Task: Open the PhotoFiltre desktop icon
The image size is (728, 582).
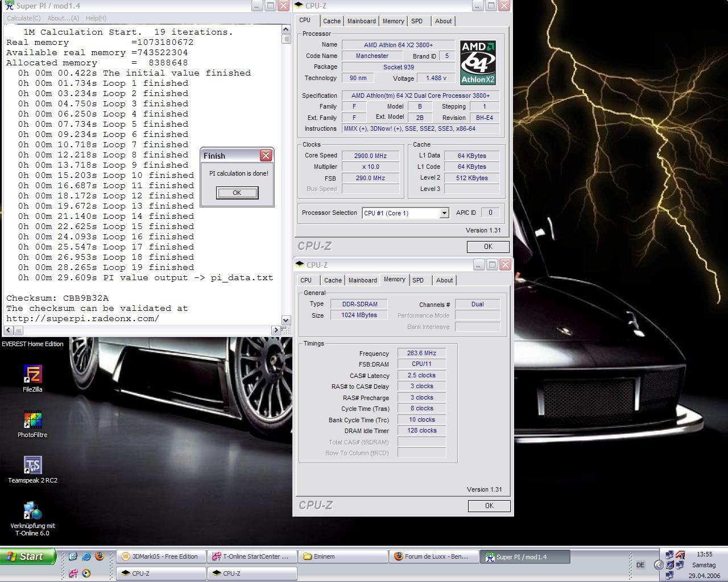Action: point(32,425)
